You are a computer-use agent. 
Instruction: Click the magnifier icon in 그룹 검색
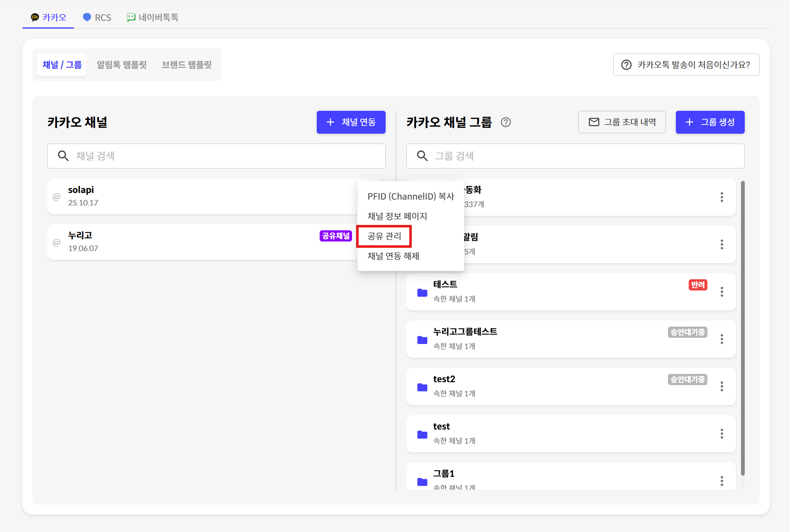(422, 156)
